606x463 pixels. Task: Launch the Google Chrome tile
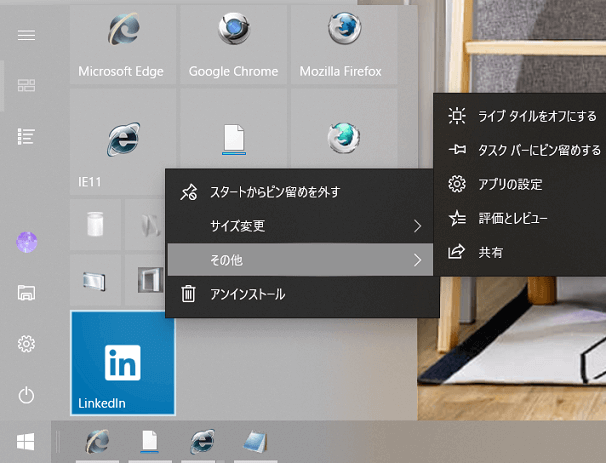pyautogui.click(x=233, y=44)
